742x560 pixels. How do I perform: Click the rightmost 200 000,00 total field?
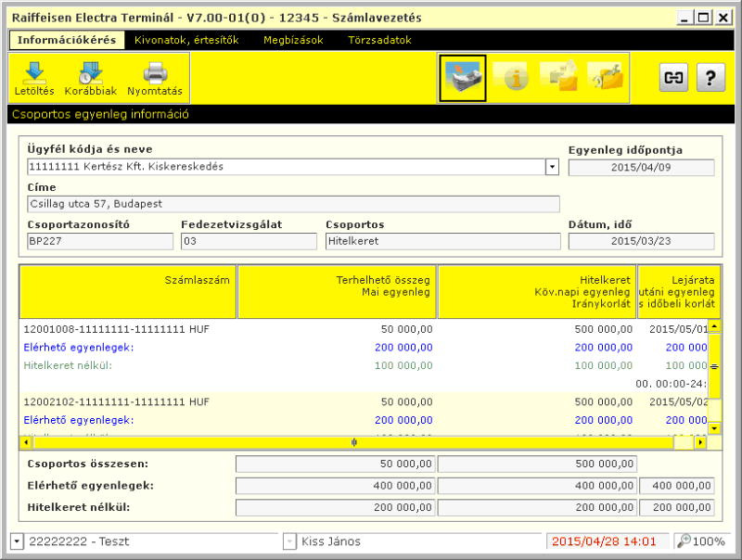677,507
